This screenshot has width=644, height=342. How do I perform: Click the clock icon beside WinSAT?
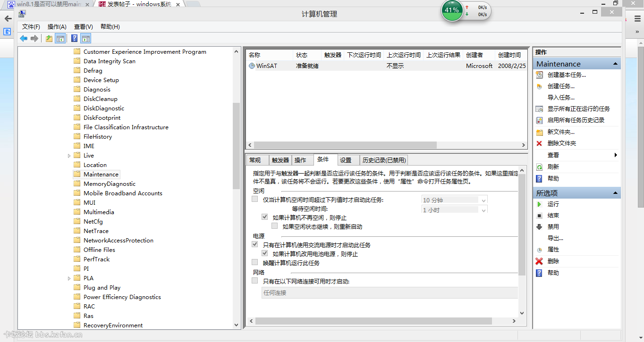(x=252, y=66)
